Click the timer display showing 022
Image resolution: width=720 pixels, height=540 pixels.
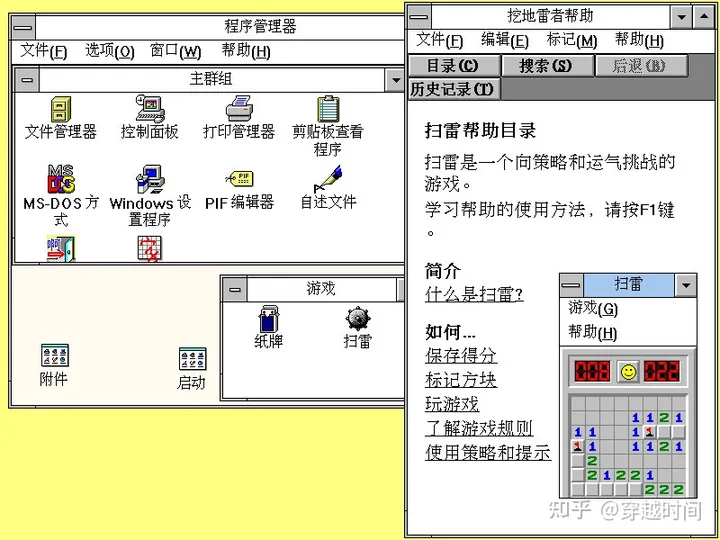[x=662, y=371]
